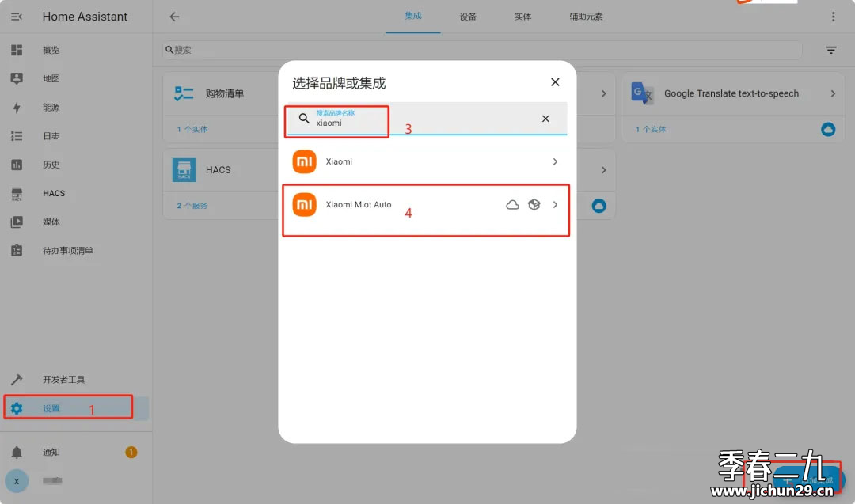855x504 pixels.
Task: Click the brand name search input with xiaomi
Action: point(428,118)
